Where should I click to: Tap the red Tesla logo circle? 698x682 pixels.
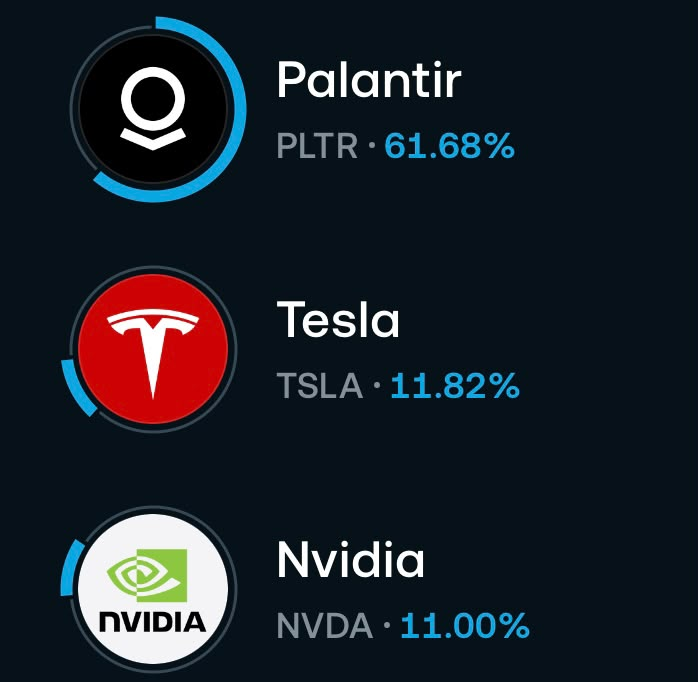tap(153, 349)
